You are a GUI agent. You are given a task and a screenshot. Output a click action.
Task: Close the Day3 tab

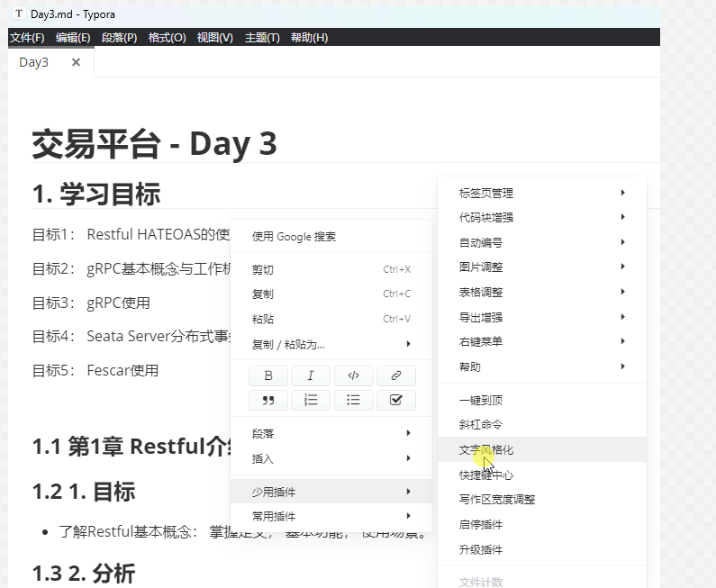coord(76,62)
